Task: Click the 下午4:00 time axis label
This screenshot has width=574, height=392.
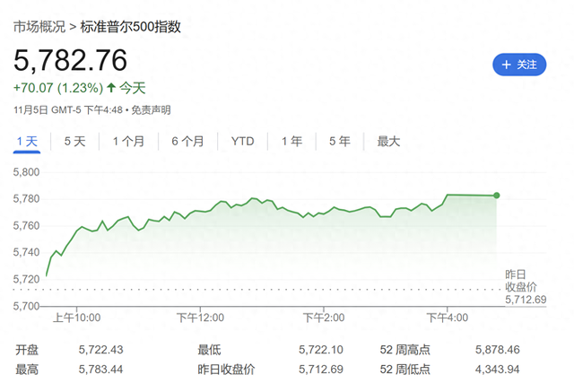Action: [448, 317]
